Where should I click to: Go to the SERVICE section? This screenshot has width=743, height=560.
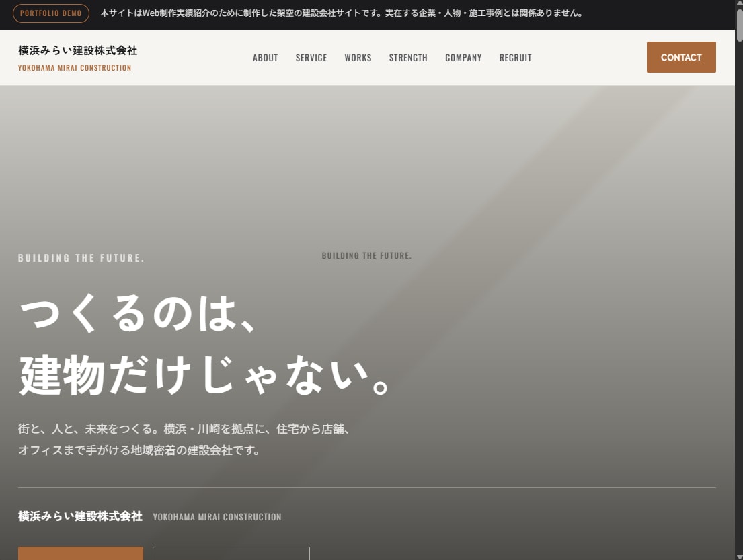pyautogui.click(x=311, y=58)
